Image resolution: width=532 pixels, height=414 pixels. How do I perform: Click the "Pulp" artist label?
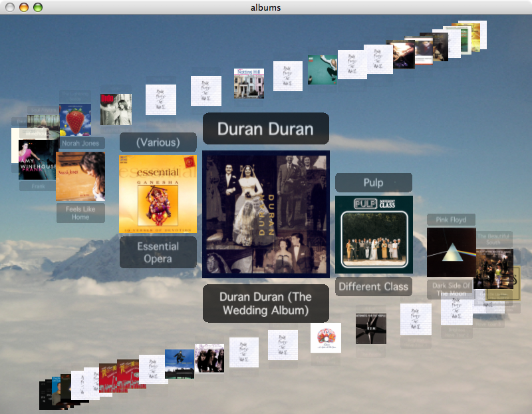373,182
